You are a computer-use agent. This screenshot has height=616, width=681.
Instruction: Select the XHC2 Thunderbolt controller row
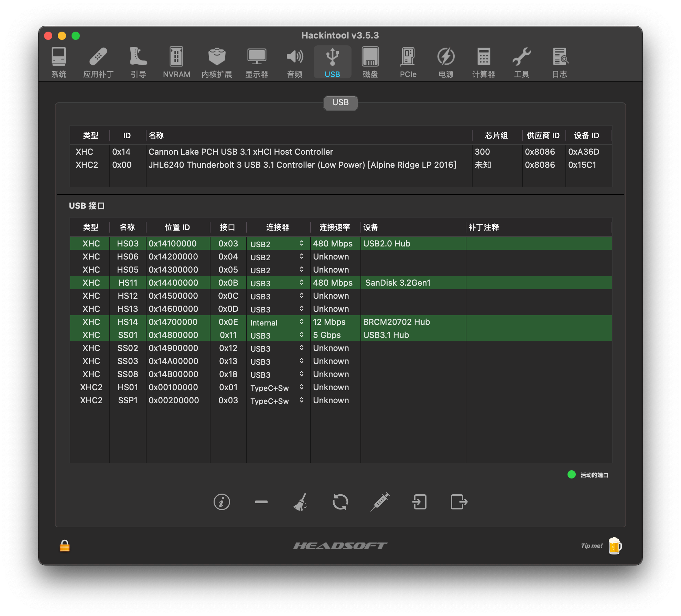click(302, 165)
